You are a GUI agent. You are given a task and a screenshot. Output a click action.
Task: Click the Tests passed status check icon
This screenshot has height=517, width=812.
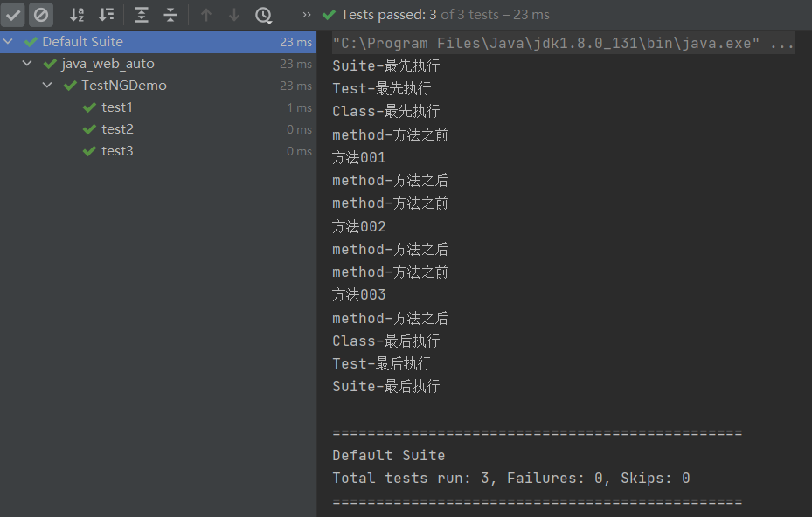coord(329,15)
